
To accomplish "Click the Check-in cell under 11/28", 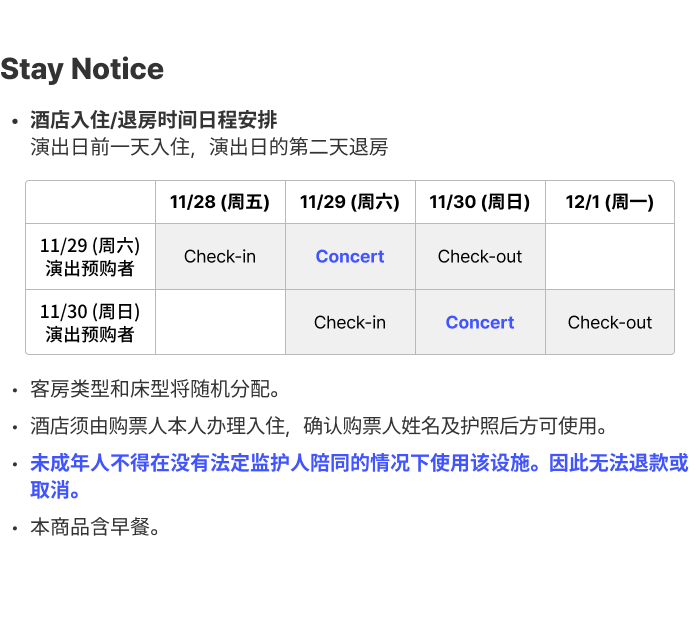I will [220, 257].
